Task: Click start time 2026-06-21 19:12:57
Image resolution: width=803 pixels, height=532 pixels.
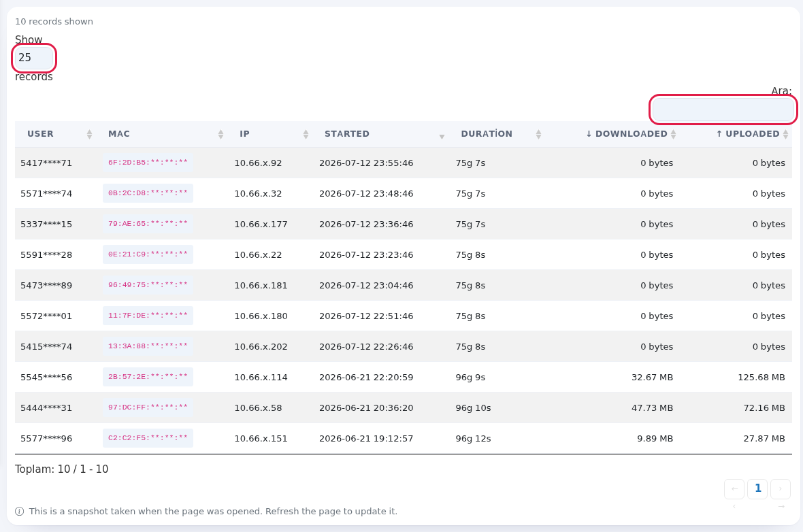Action: pyautogui.click(x=366, y=439)
